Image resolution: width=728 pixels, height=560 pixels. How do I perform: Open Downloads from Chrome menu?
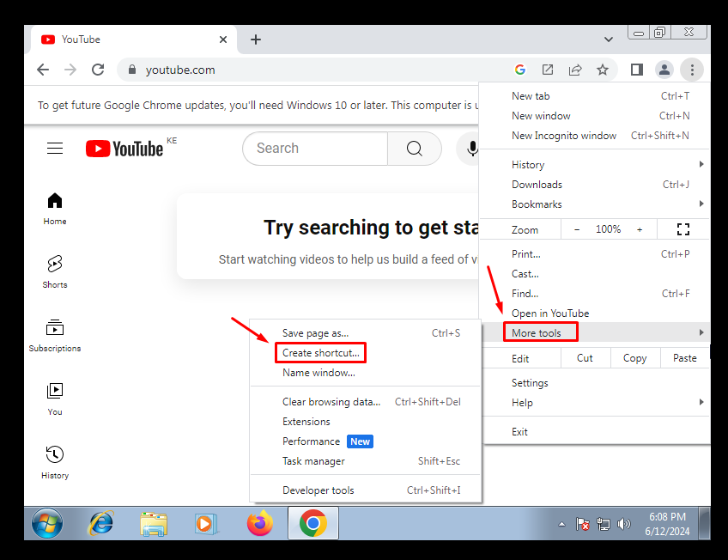click(595, 185)
